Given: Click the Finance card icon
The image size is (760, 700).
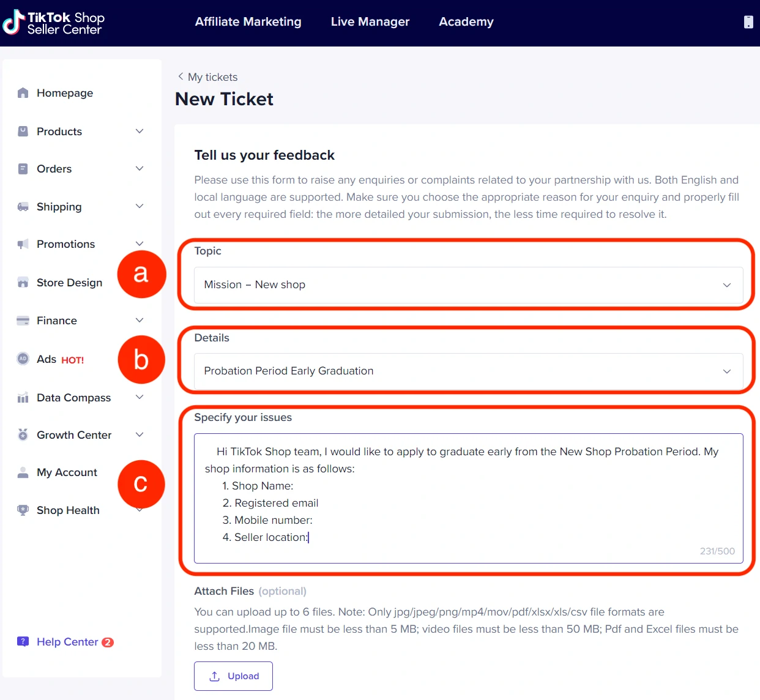Looking at the screenshot, I should [23, 321].
